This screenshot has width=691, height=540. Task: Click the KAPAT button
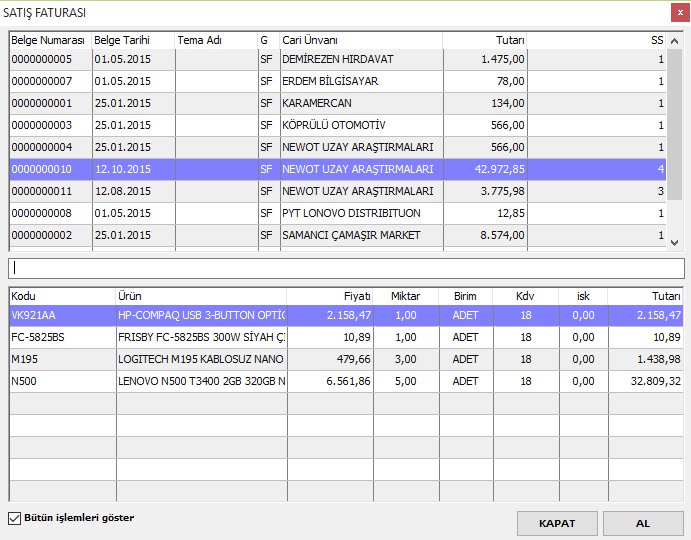click(557, 524)
